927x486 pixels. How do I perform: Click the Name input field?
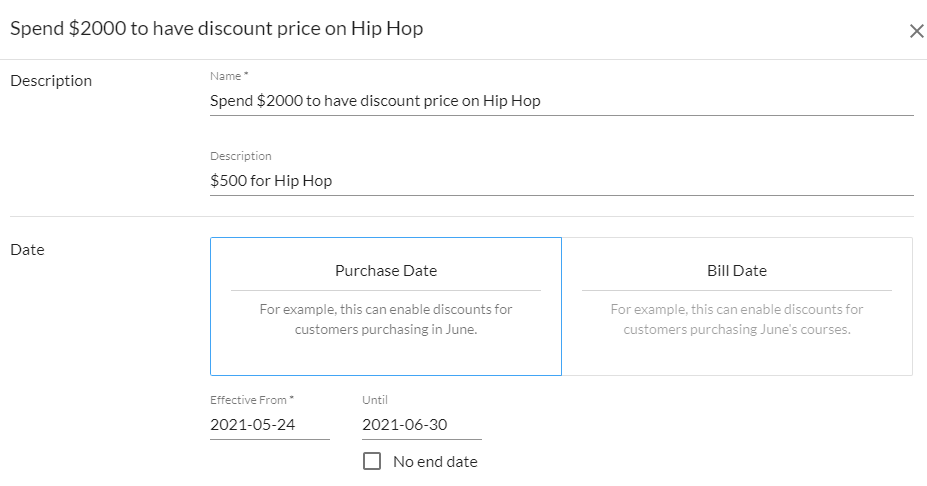click(560, 101)
